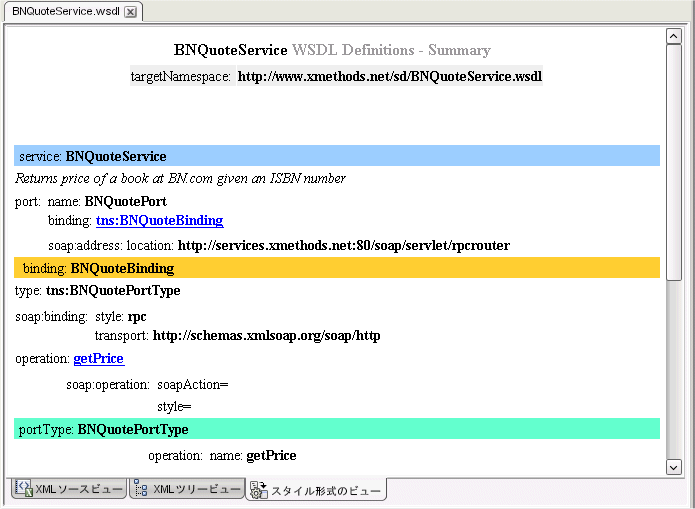The height and width of the screenshot is (509, 695).
Task: Select the スタイル形式のビュー tab
Action: (x=316, y=489)
